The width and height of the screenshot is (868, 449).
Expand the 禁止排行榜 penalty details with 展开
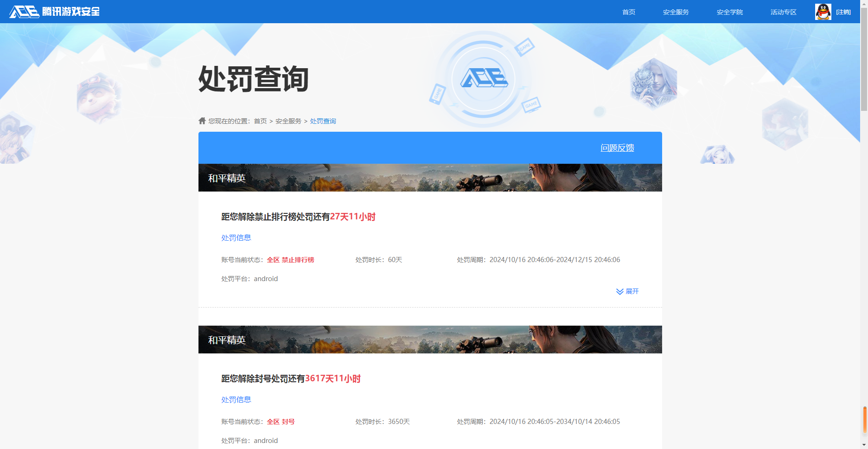[627, 291]
